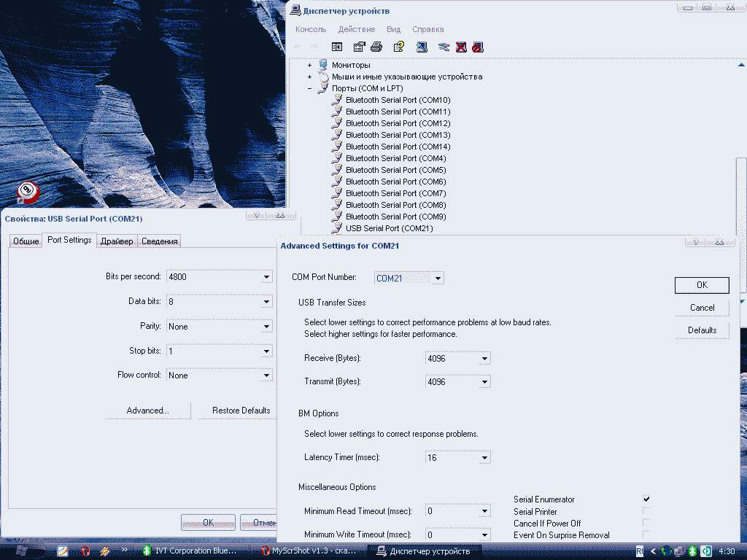Open the Latency Timer dropdown

pyautogui.click(x=484, y=458)
